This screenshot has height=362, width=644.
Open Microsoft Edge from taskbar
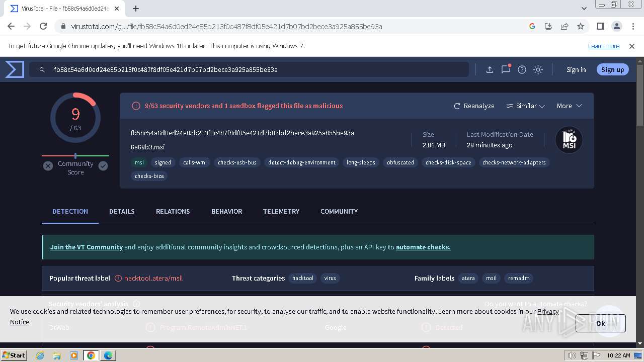pyautogui.click(x=108, y=355)
